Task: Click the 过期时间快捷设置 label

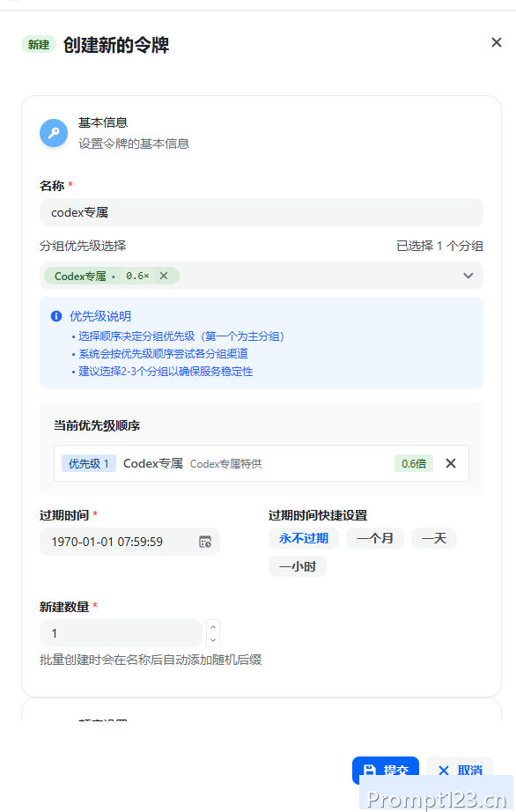Action: 318,515
